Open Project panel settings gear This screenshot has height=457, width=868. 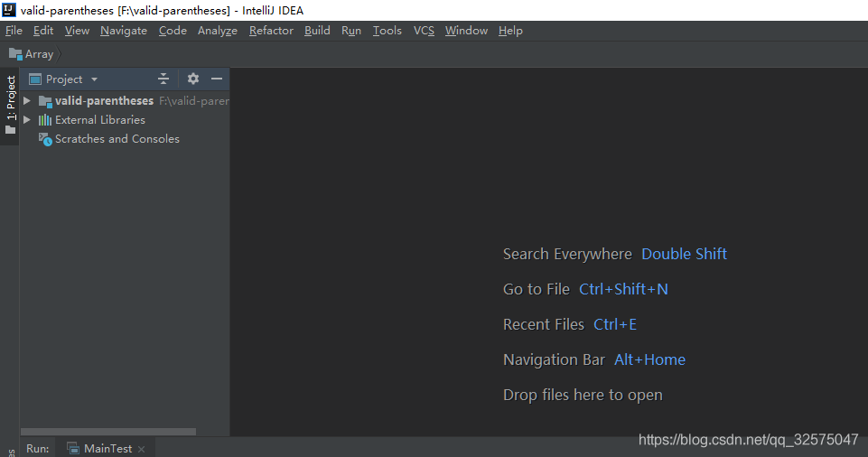(x=192, y=79)
